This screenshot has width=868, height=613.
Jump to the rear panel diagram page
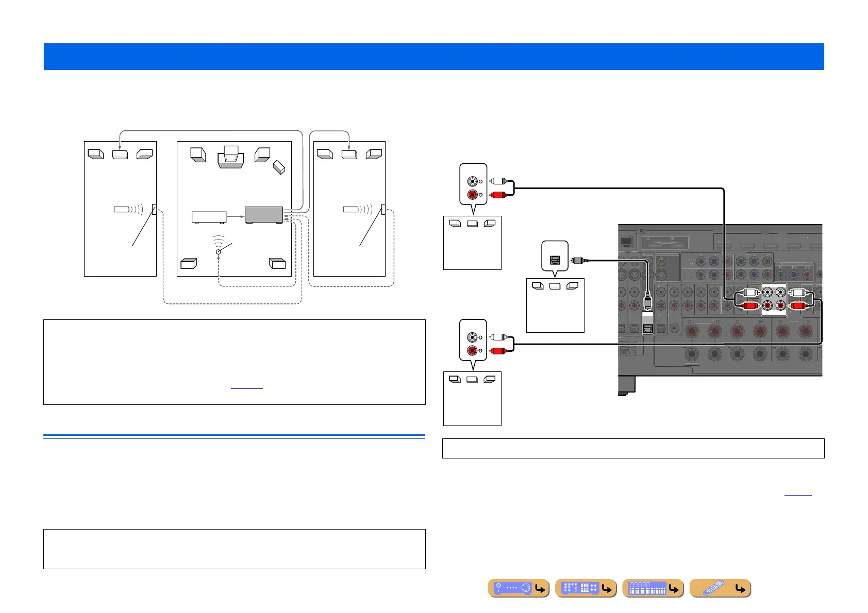(x=586, y=588)
